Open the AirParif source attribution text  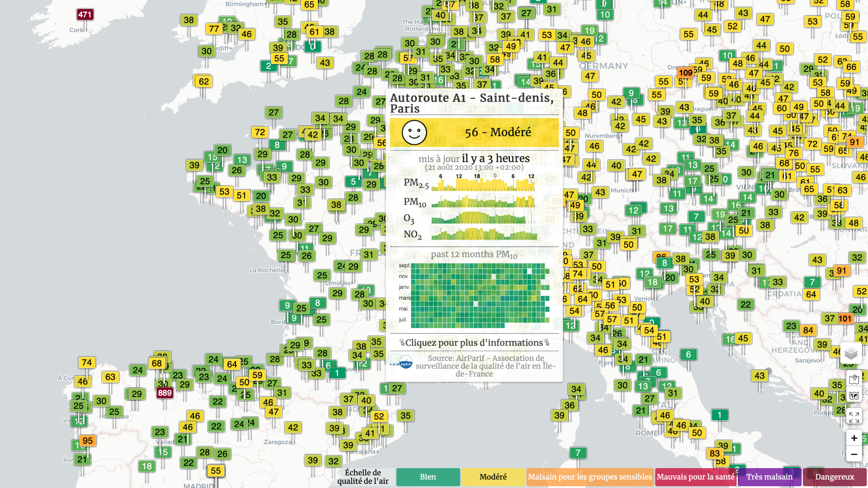point(486,366)
